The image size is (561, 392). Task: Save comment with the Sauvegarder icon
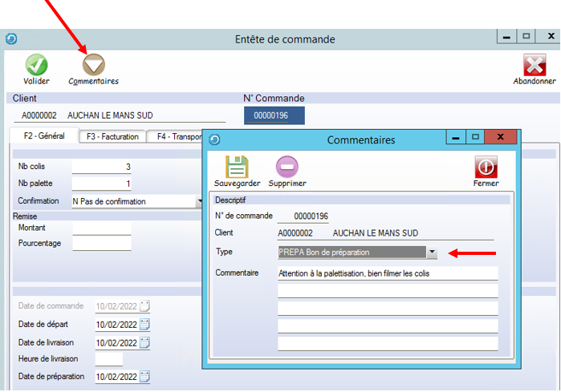[237, 166]
